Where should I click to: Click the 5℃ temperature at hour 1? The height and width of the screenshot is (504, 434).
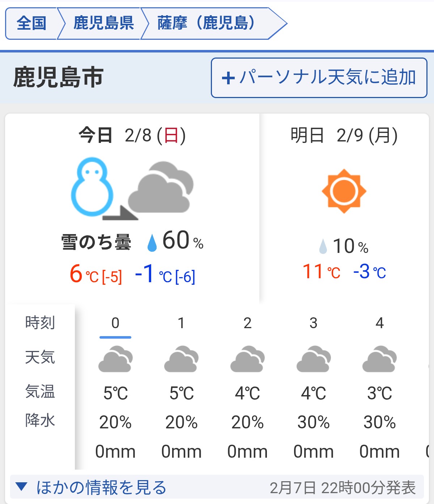182,393
